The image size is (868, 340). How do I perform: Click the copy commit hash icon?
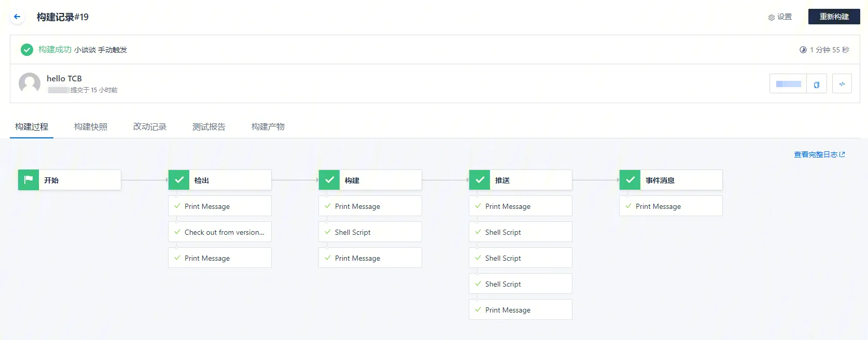(817, 84)
